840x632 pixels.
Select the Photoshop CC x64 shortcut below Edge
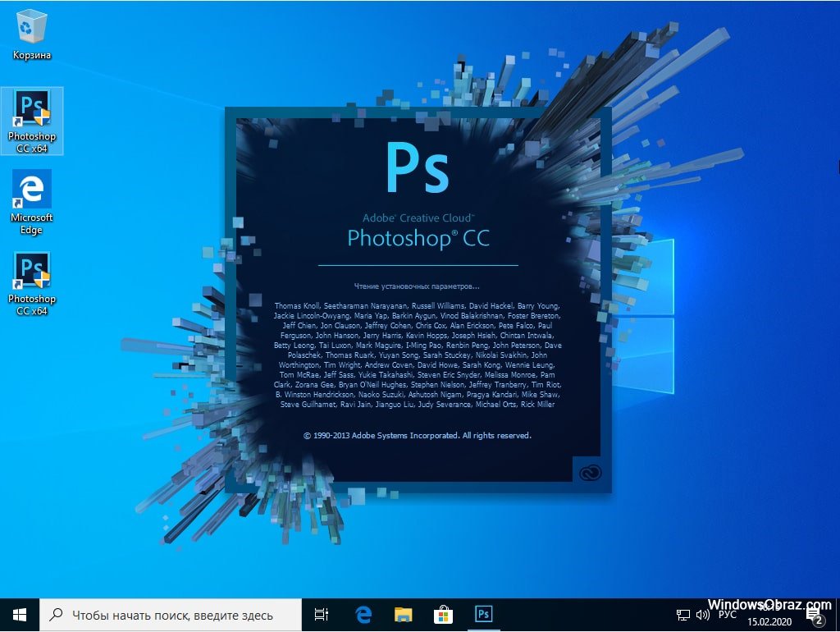pos(32,283)
